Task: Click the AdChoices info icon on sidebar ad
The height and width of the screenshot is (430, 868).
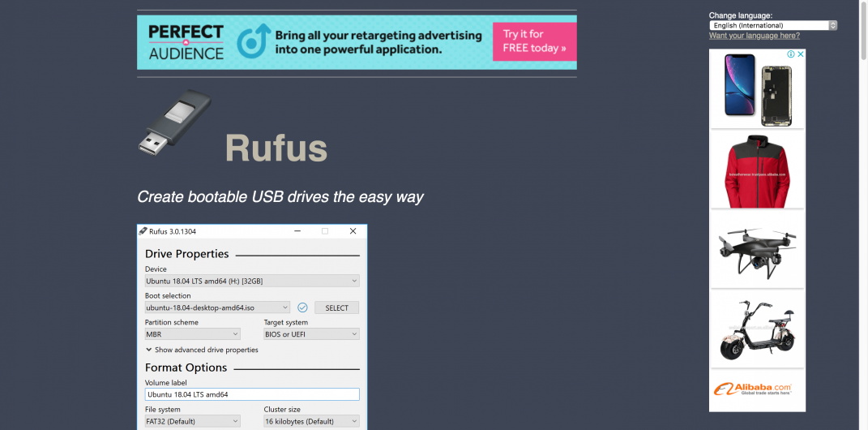Action: (x=792, y=54)
